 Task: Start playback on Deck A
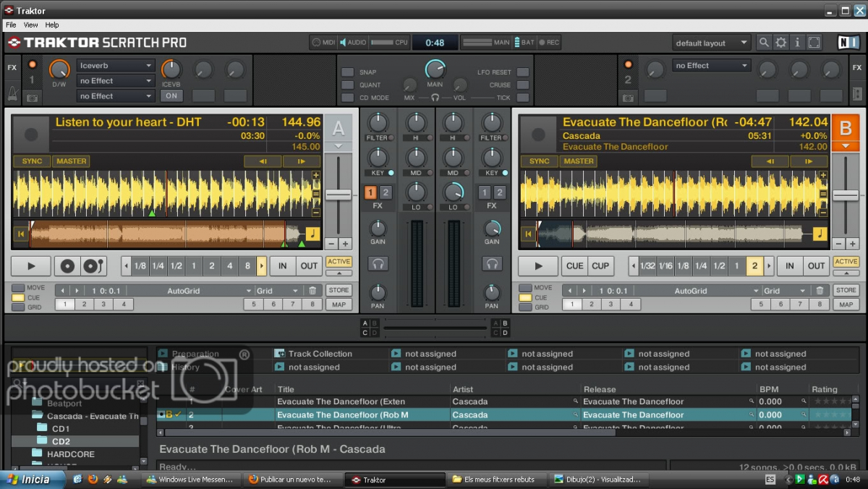pos(30,266)
